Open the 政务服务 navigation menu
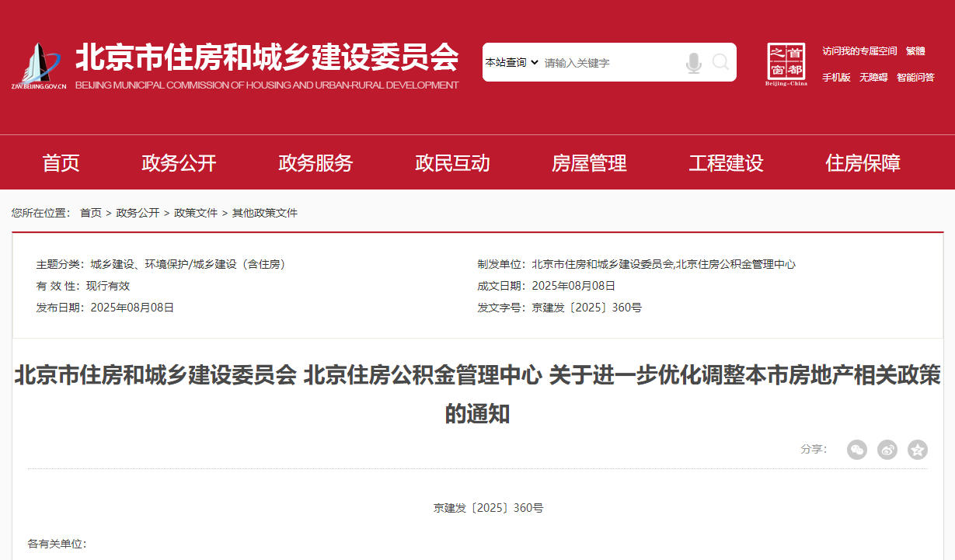The height and width of the screenshot is (560, 955). (315, 163)
